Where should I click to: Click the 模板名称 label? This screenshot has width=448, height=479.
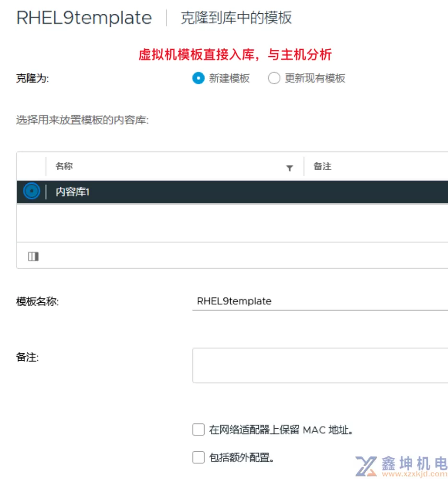click(x=37, y=301)
